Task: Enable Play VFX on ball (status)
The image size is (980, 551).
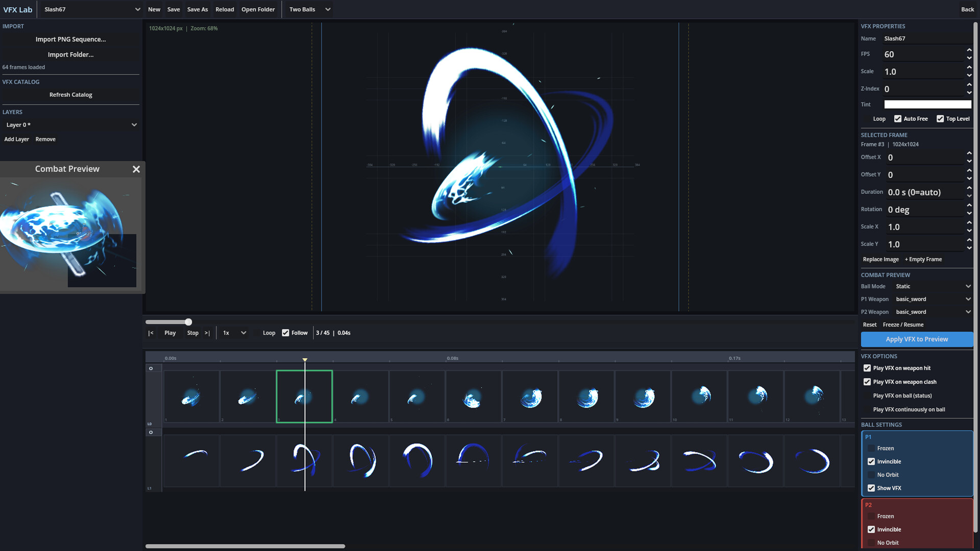Action: (867, 396)
